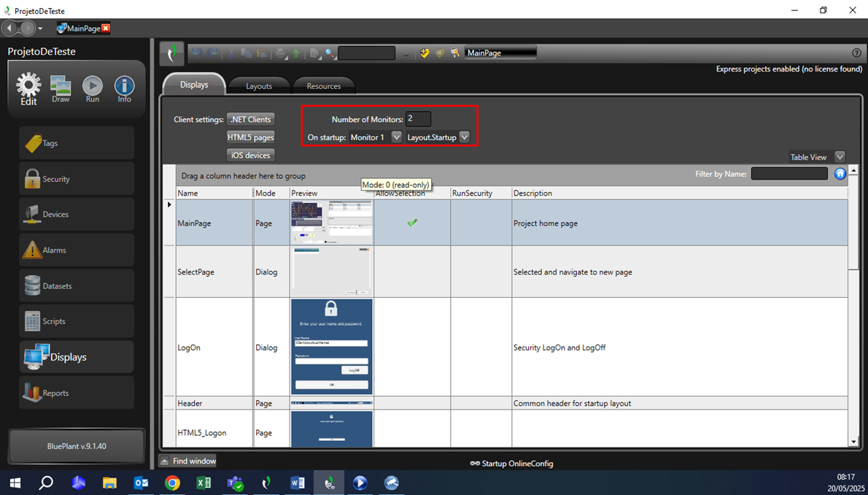
Task: Click the Undo toolbar icon
Action: coord(196,53)
